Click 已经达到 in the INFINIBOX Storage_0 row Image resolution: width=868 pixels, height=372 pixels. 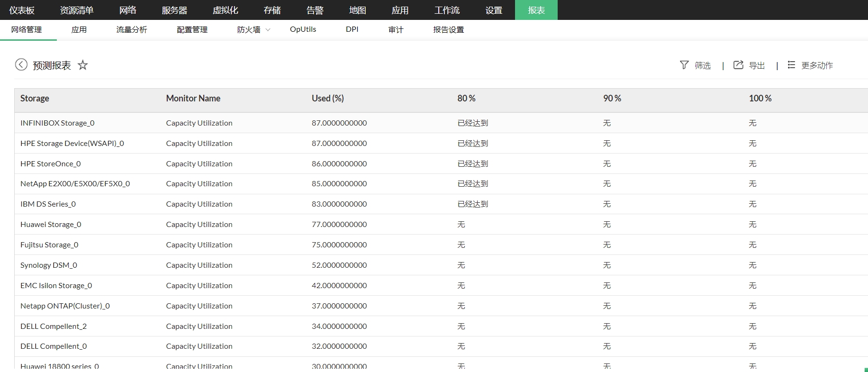(x=473, y=123)
